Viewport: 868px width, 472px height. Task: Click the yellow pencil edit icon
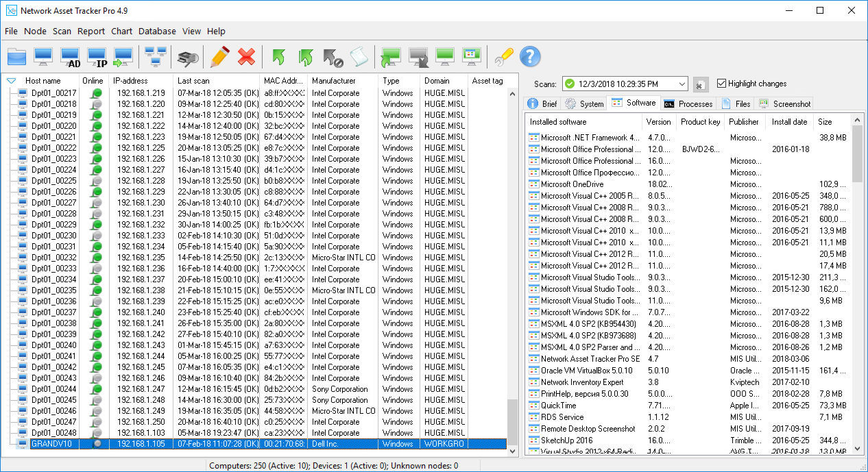(x=219, y=56)
